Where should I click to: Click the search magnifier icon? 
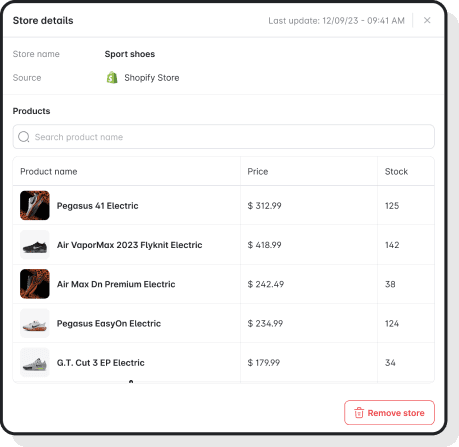click(x=24, y=137)
